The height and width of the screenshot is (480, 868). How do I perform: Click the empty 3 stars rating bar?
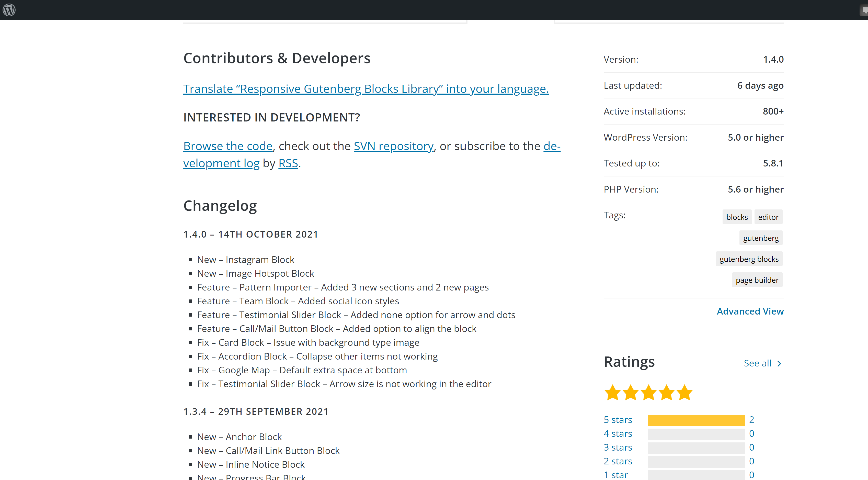[x=696, y=448]
